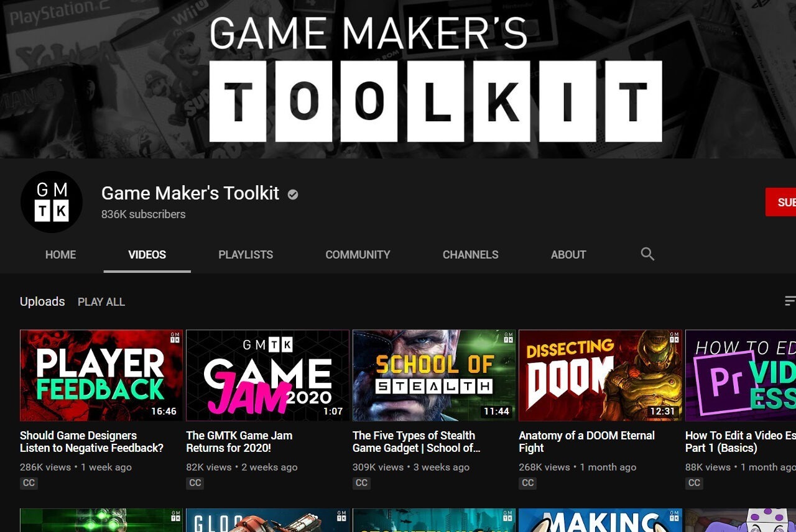796x532 pixels.
Task: Switch to the HOME tab
Action: (x=60, y=255)
